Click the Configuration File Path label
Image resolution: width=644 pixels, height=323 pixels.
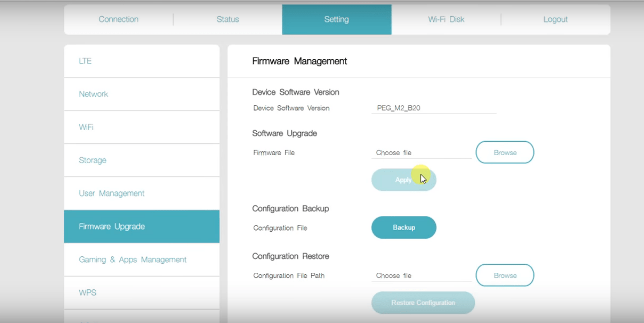(289, 276)
